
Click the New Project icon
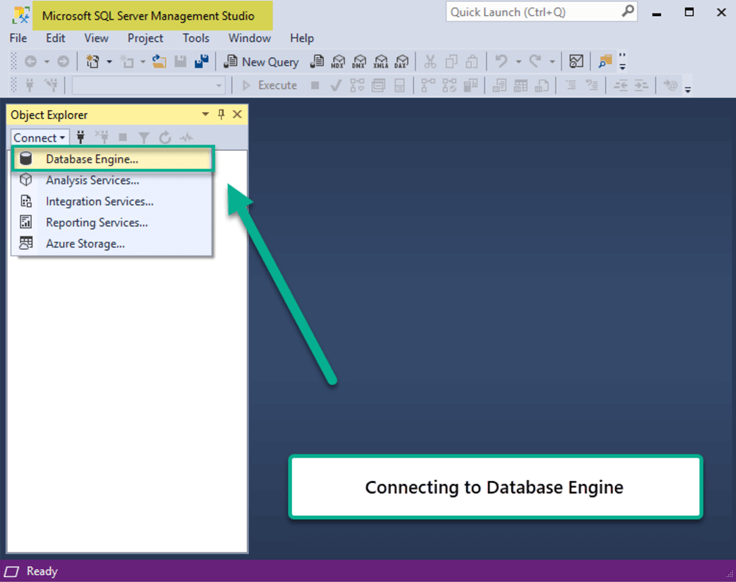coord(93,61)
